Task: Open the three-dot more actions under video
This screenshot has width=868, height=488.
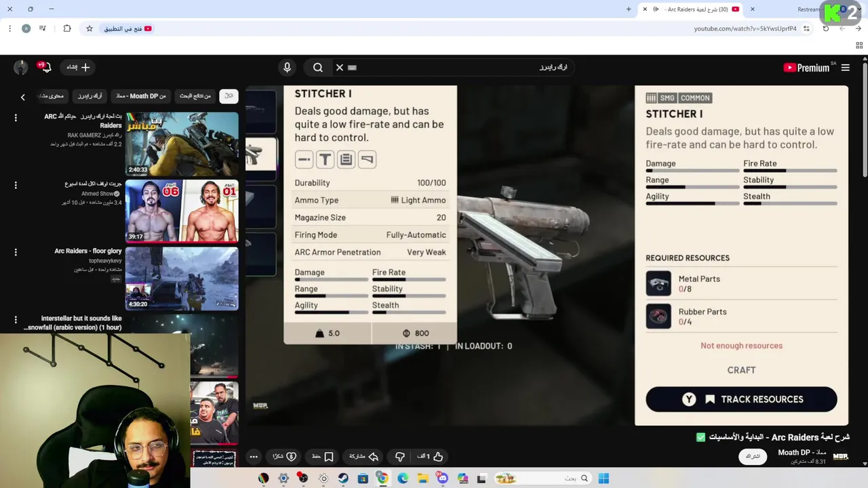Action: point(254,456)
